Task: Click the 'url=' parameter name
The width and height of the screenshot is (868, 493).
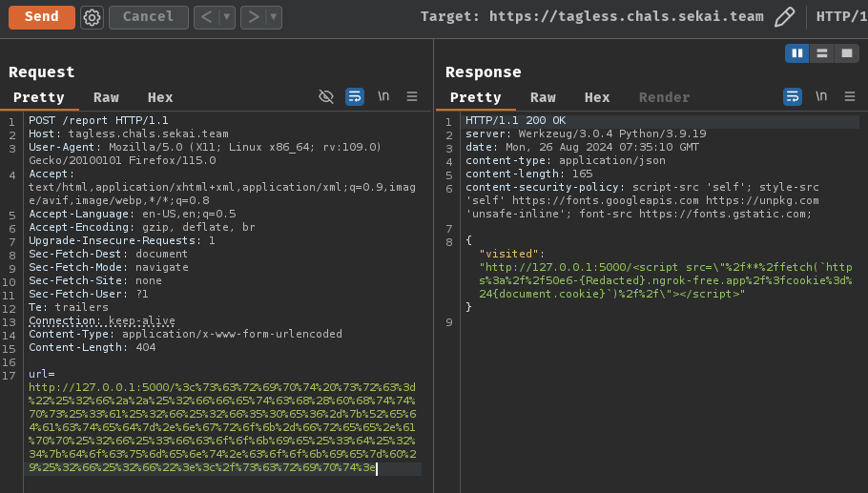Action: (42, 374)
